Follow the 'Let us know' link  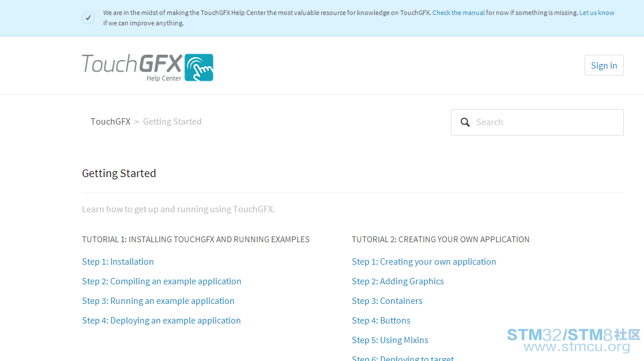[x=597, y=13]
